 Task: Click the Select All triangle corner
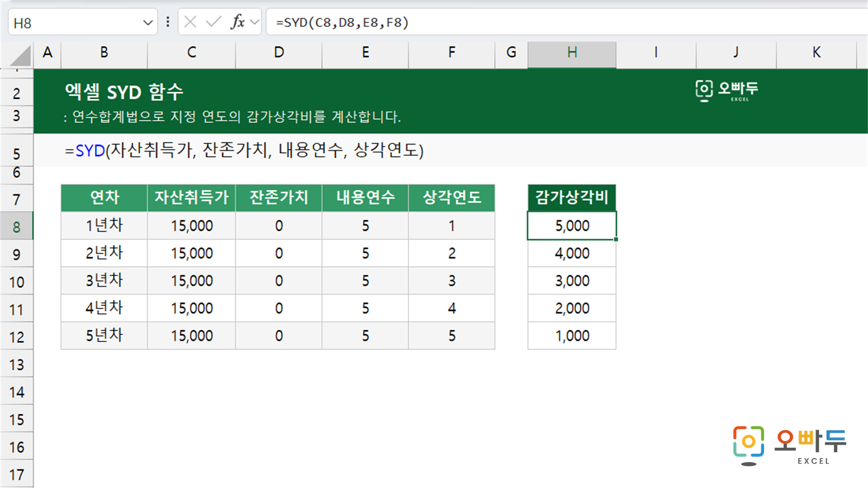[20, 56]
